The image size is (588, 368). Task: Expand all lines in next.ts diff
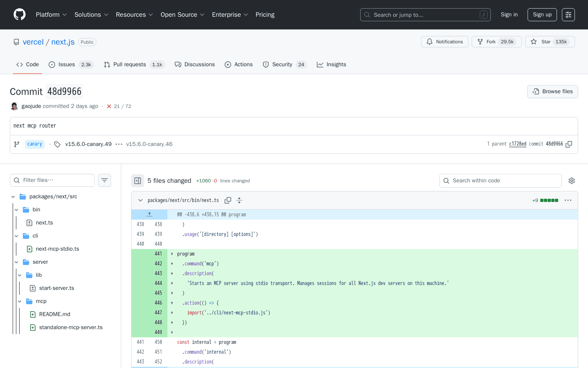(x=239, y=200)
